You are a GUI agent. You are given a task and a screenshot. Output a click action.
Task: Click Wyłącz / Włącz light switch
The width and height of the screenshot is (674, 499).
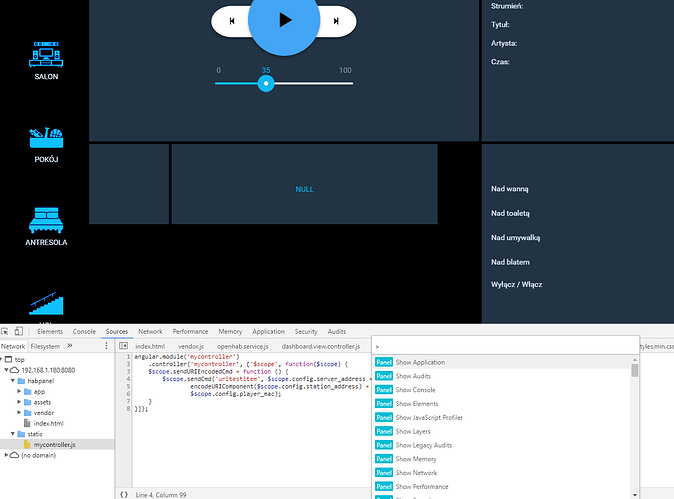coord(516,285)
